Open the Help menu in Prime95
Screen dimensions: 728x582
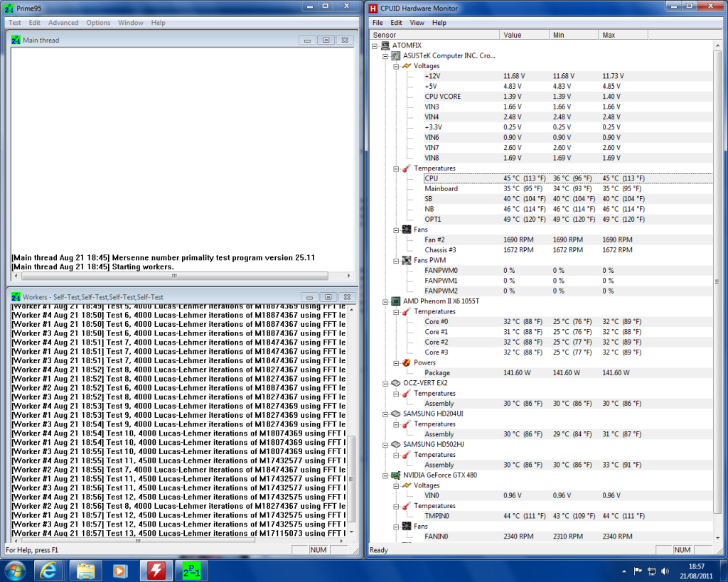[158, 23]
